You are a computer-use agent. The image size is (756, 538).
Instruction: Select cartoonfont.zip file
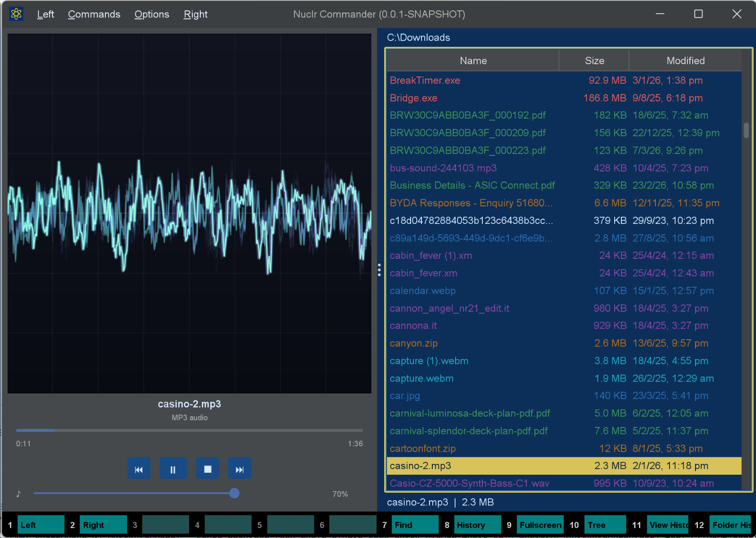[x=564, y=448]
